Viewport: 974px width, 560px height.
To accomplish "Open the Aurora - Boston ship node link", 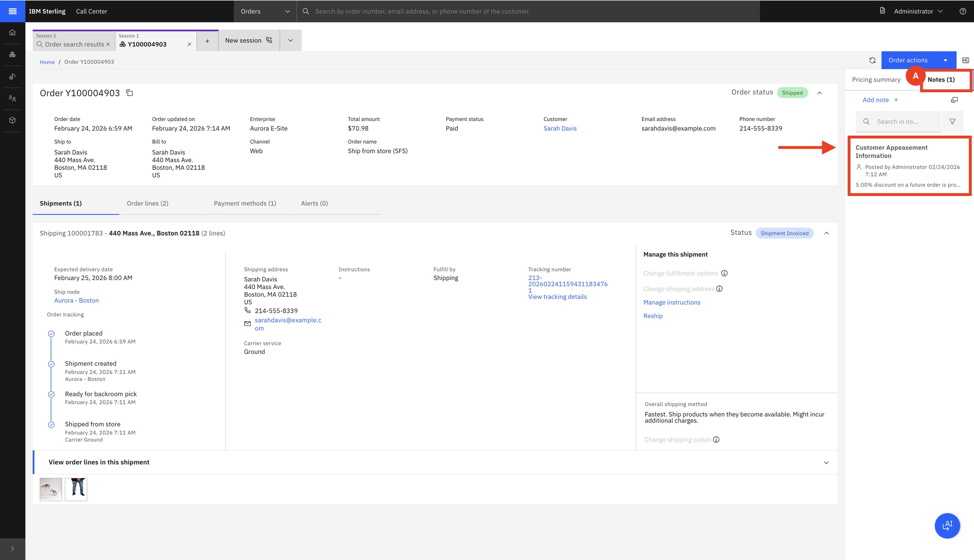I will pos(76,300).
